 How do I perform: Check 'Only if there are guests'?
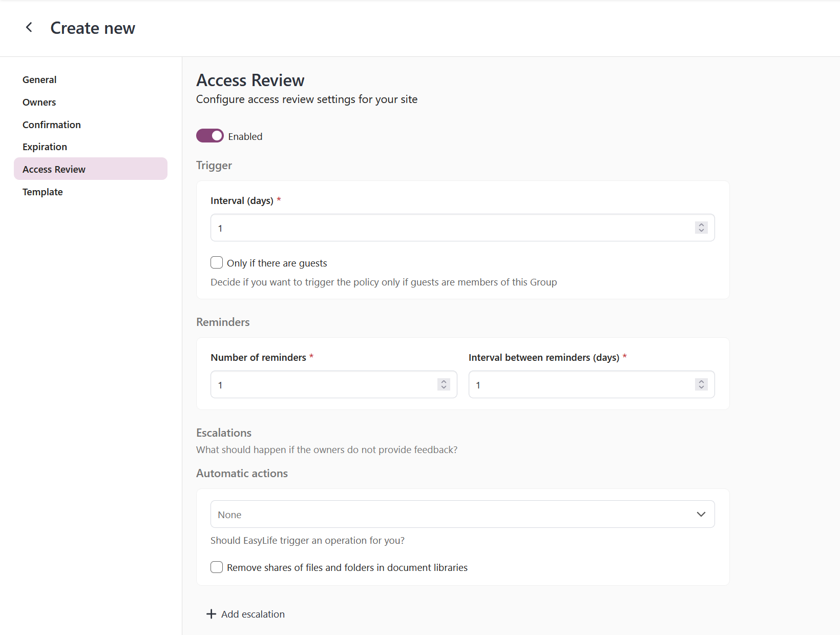217,262
